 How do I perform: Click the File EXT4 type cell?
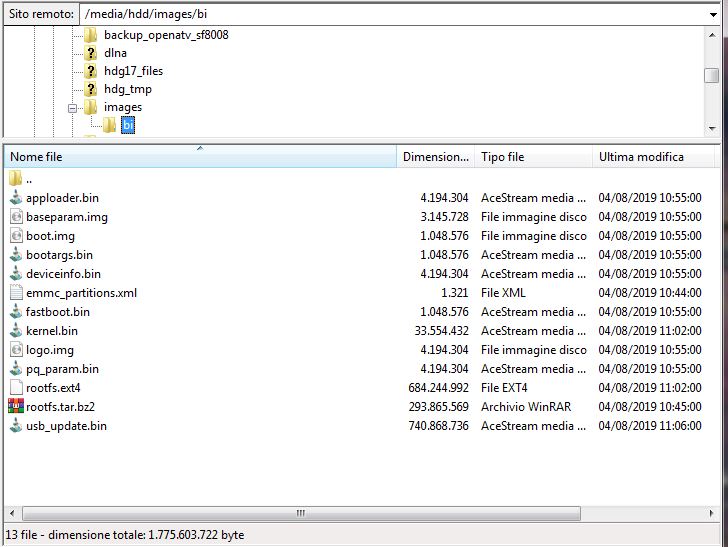[504, 388]
